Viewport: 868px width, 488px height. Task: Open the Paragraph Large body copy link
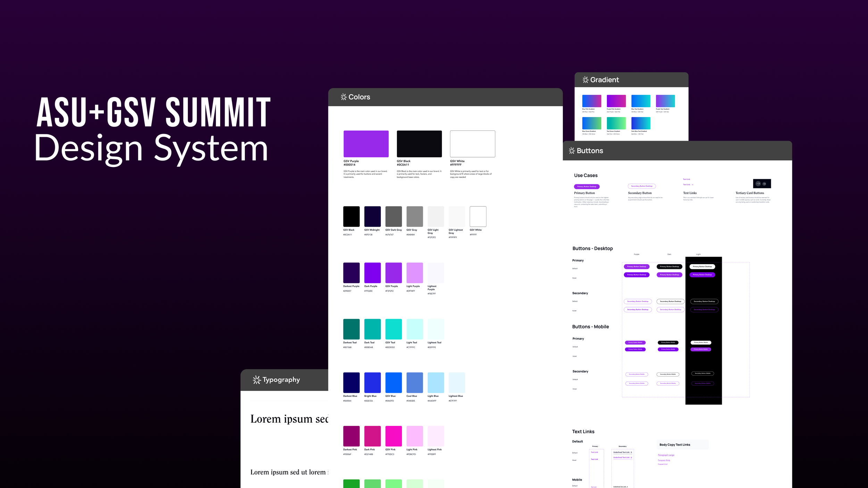click(666, 455)
